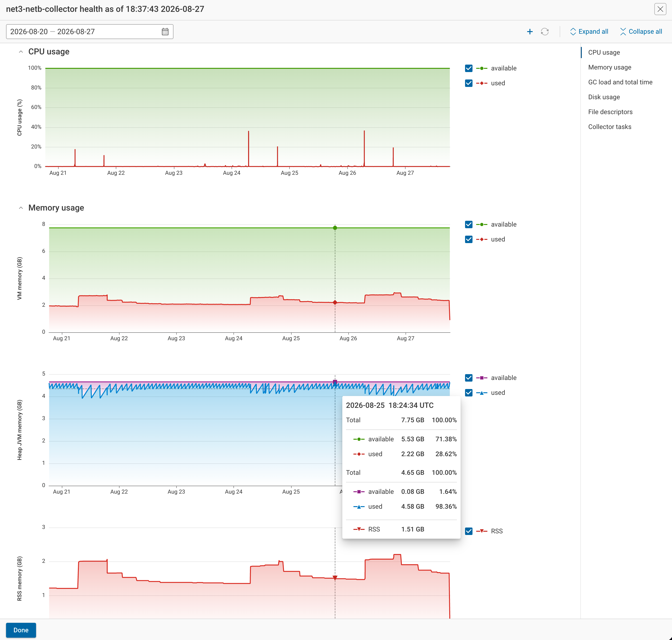Jump to CPU usage in side navigation
Image resolution: width=672 pixels, height=640 pixels.
(x=604, y=53)
